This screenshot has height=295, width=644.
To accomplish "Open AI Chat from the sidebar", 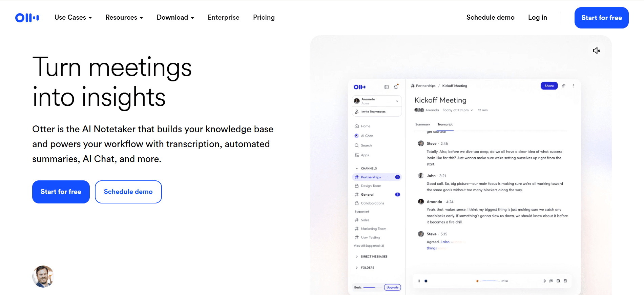I will [x=363, y=136].
